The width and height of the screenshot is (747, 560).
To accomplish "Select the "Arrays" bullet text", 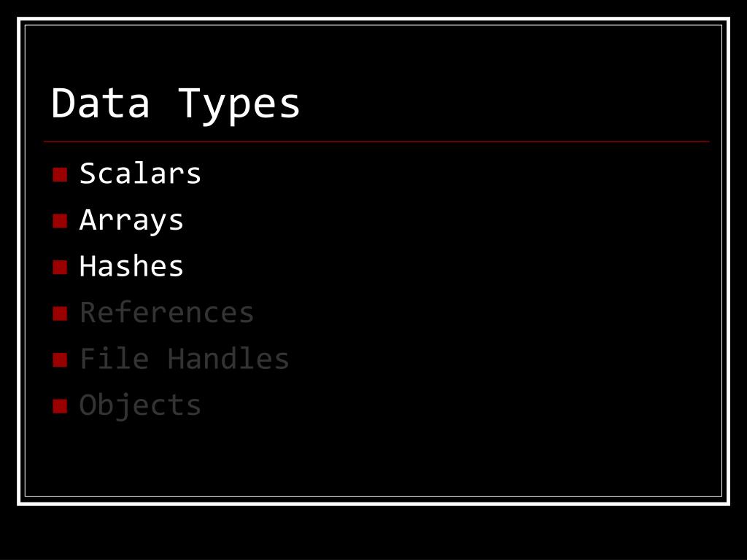I will click(131, 221).
